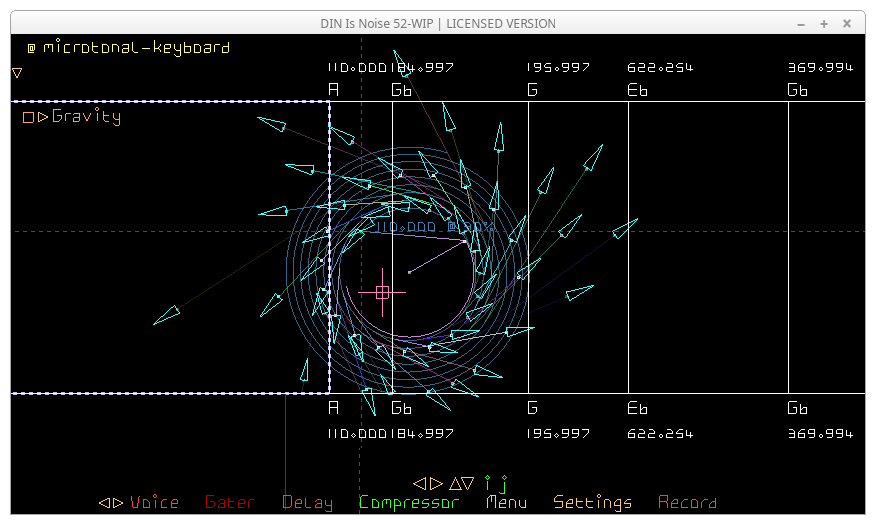The width and height of the screenshot is (876, 525).
Task: Click the right arrow just before Voice
Action: [x=118, y=503]
